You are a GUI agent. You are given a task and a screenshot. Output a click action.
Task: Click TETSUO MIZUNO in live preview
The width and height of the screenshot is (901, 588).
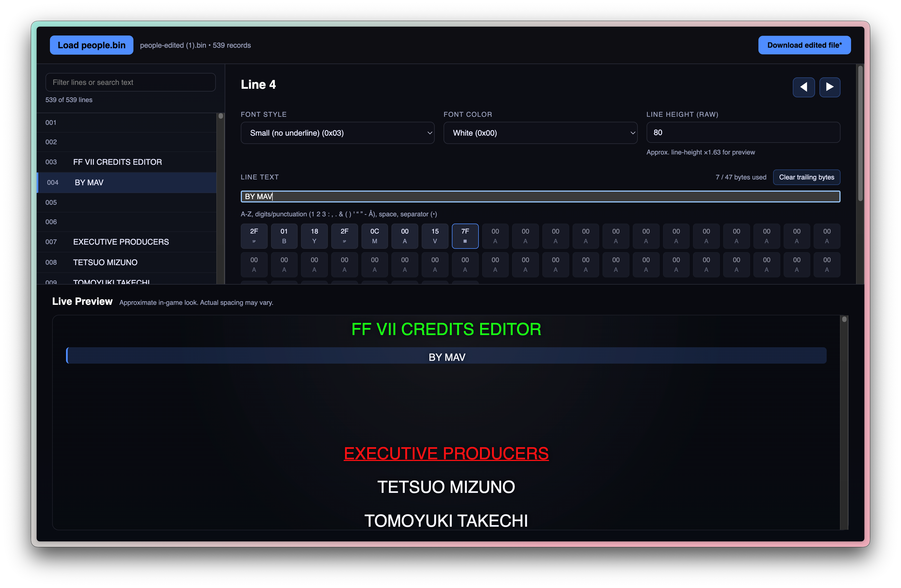tap(446, 487)
